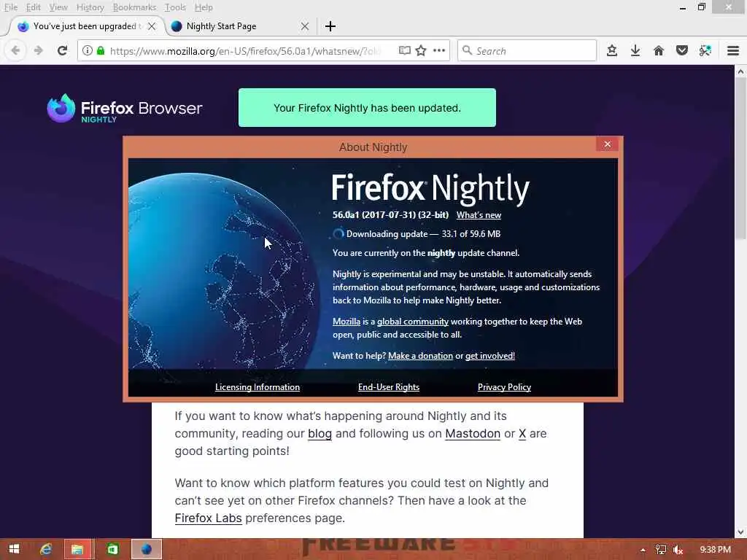This screenshot has width=747, height=560.
Task: Close the About Nightly dialog
Action: tap(607, 144)
